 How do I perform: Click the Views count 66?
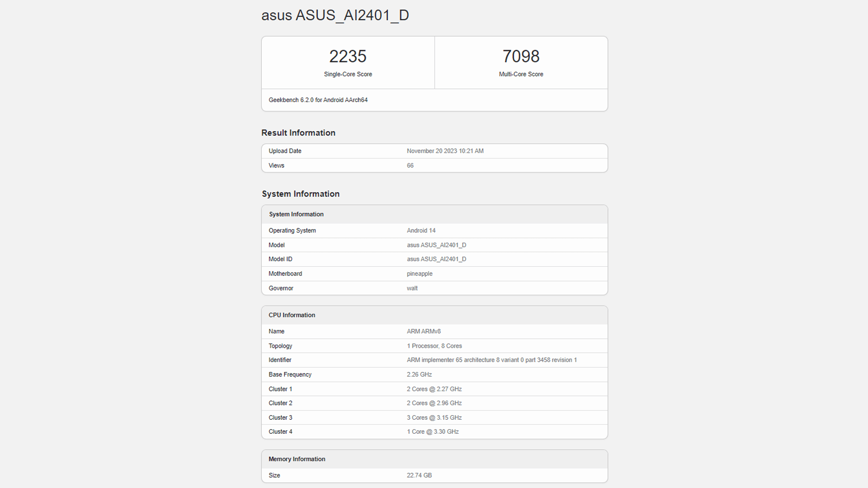click(x=410, y=165)
